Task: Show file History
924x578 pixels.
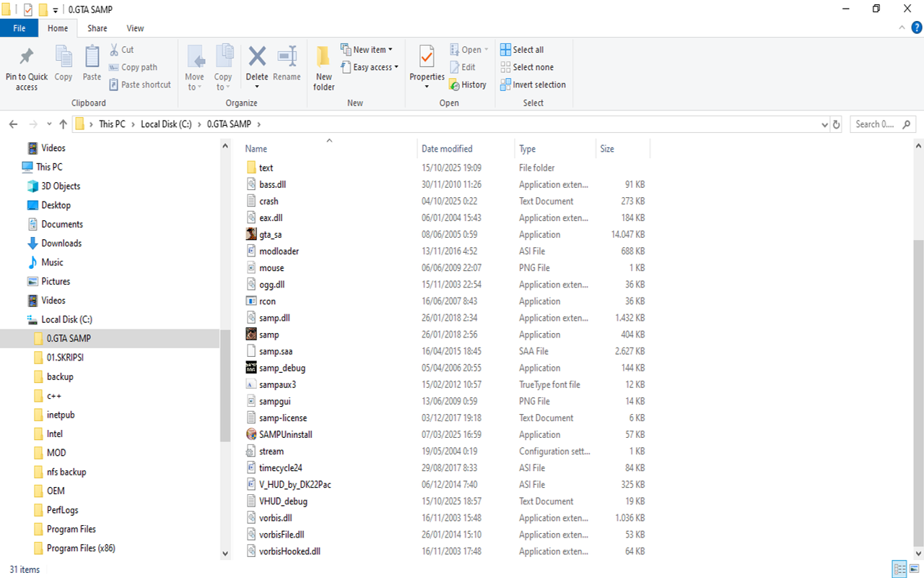Action: pyautogui.click(x=468, y=85)
